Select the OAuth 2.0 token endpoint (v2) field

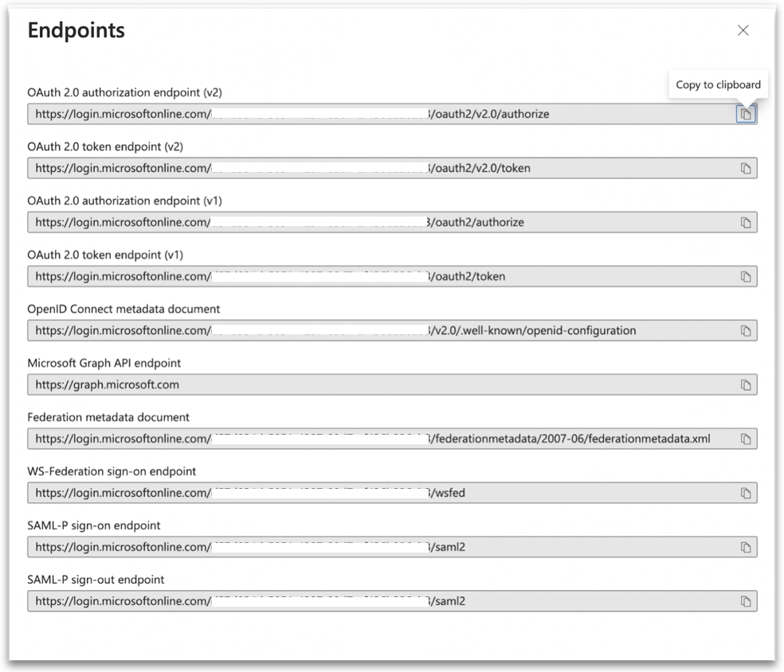click(x=381, y=168)
